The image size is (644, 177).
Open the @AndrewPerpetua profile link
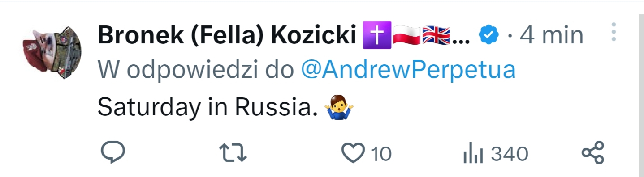point(408,70)
